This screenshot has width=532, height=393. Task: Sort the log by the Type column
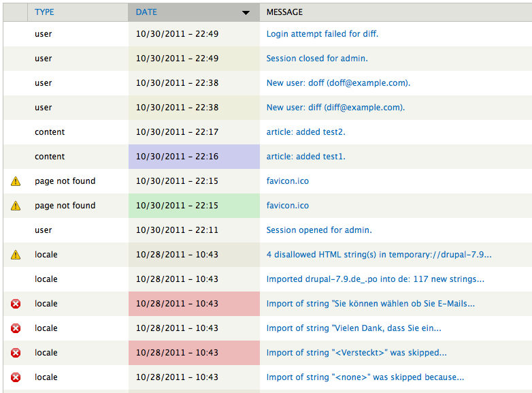[x=44, y=12]
